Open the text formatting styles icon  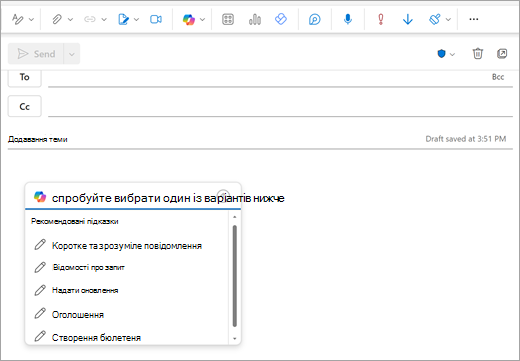pyautogui.click(x=17, y=19)
